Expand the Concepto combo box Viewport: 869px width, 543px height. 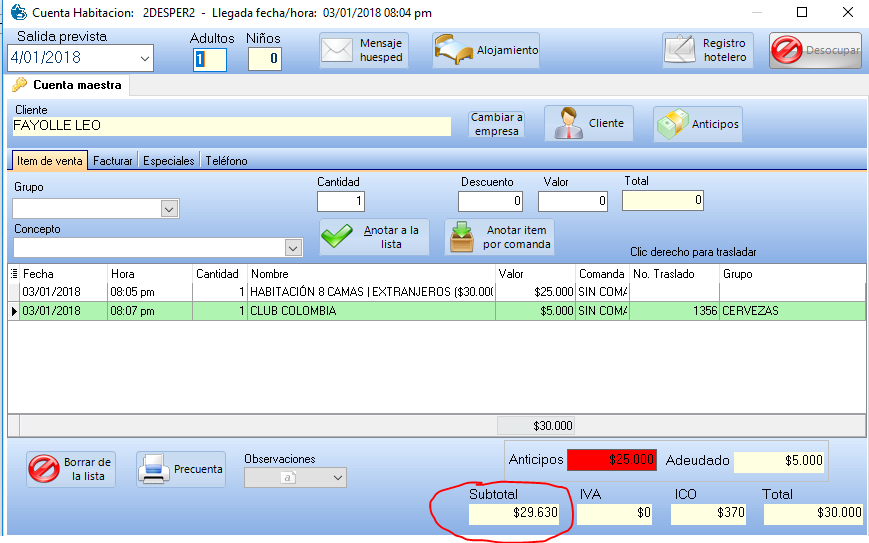(x=293, y=248)
